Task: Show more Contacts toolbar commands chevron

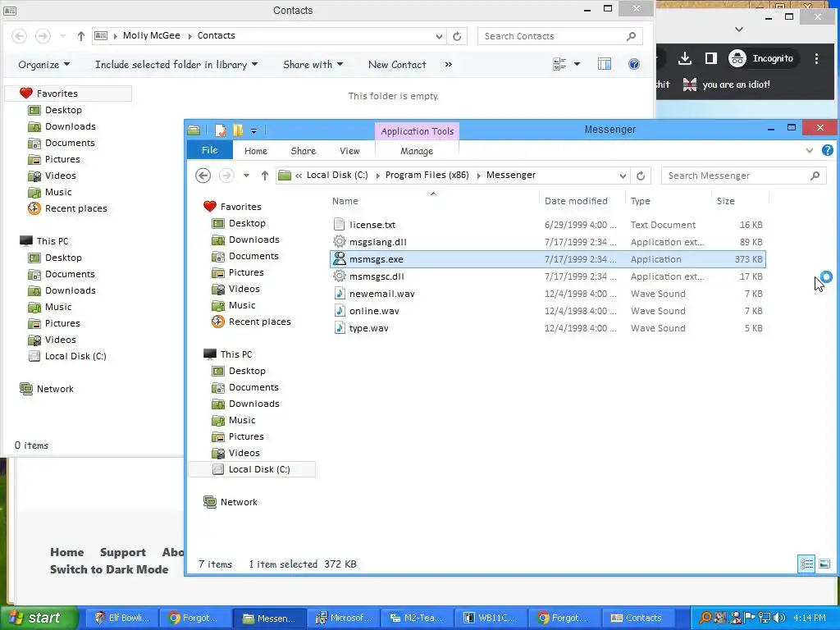Action: pos(449,64)
